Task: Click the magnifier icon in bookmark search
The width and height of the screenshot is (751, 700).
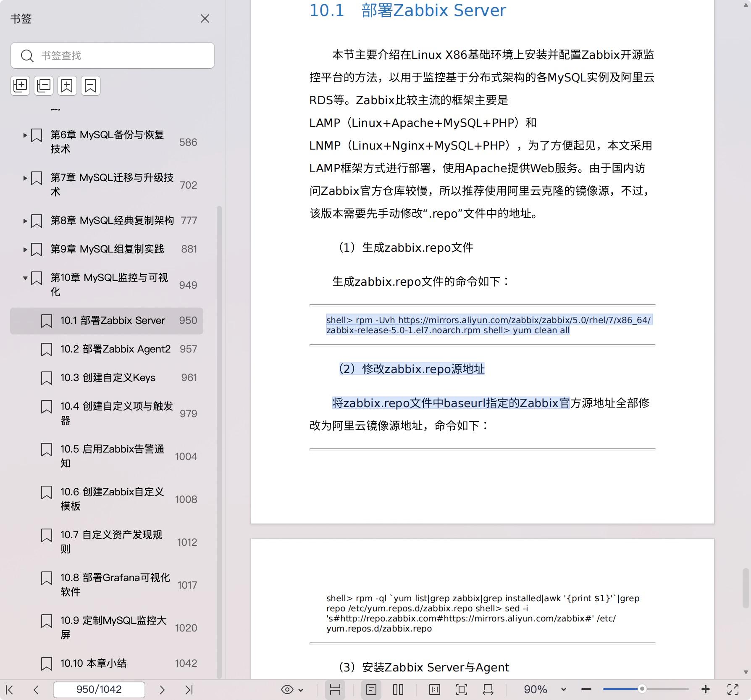Action: pyautogui.click(x=27, y=56)
